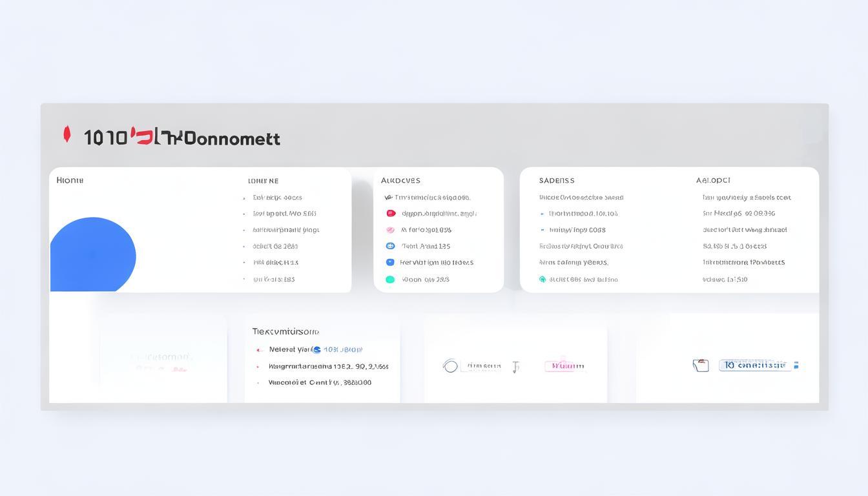The height and width of the screenshot is (496, 868).
Task: Expand the second dash item in Sadenss
Action: pos(542,230)
